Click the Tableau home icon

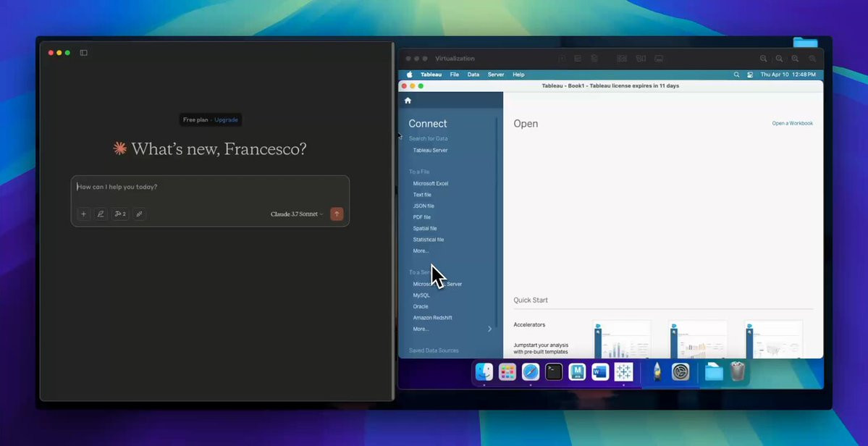[x=408, y=101]
